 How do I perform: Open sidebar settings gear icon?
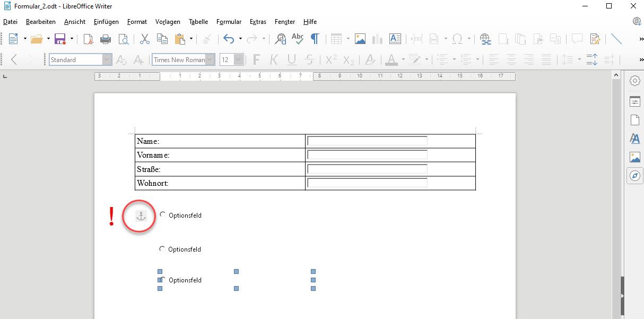[635, 81]
